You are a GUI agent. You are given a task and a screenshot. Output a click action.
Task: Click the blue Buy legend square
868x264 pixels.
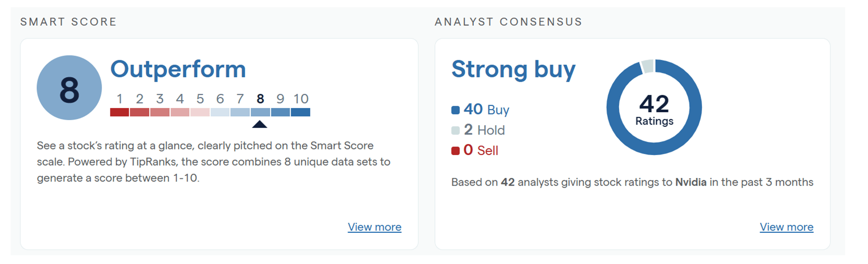tap(455, 110)
